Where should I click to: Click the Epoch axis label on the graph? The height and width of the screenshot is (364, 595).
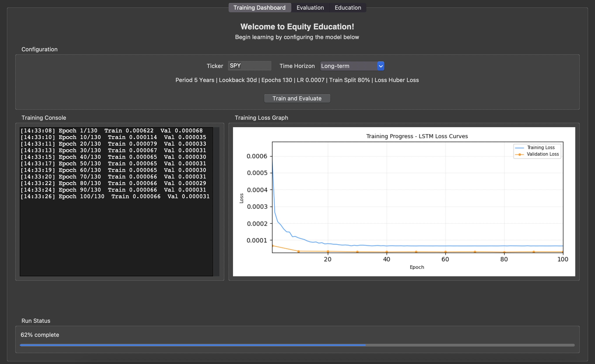(417, 267)
